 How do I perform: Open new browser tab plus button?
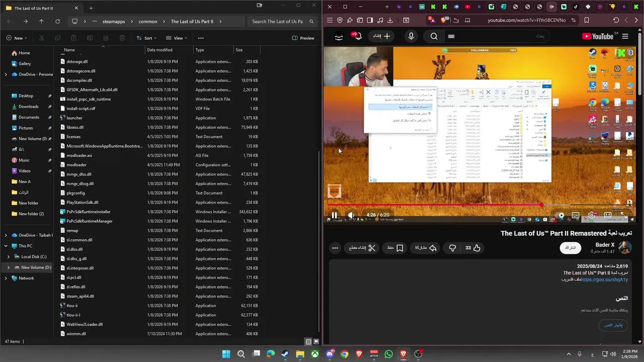387,7
